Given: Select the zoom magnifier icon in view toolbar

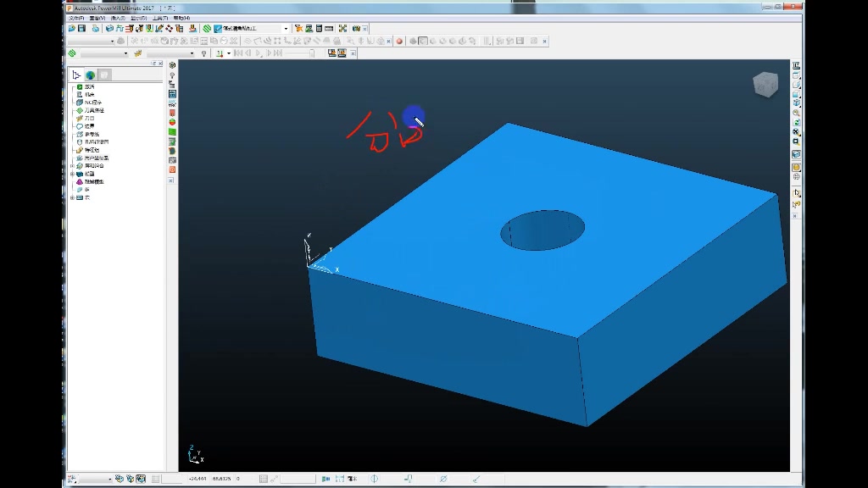Looking at the screenshot, I should coord(796,113).
